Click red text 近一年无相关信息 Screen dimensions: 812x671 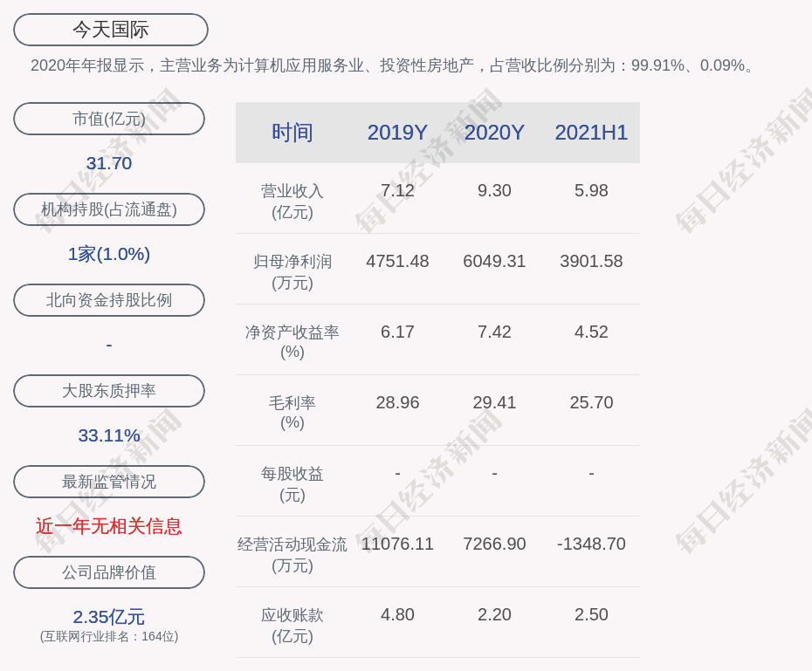pos(109,526)
